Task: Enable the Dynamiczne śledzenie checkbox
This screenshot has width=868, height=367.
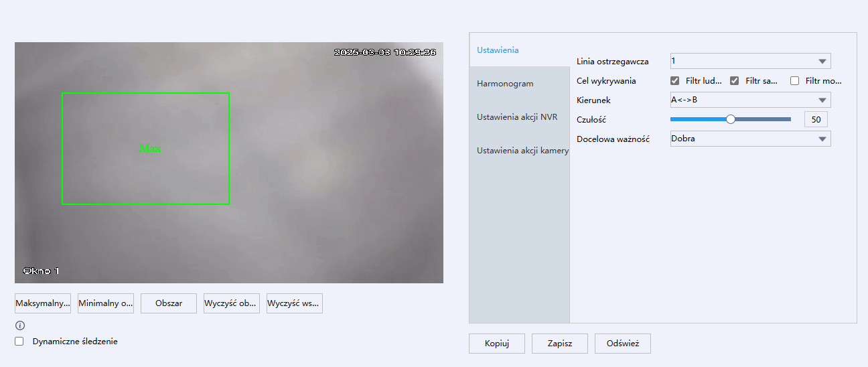Action: point(19,341)
